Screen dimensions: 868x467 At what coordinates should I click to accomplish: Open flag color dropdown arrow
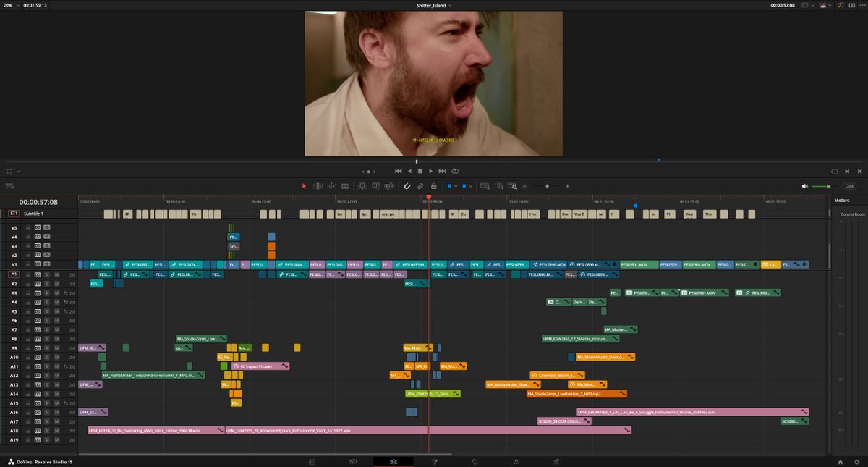tap(456, 186)
